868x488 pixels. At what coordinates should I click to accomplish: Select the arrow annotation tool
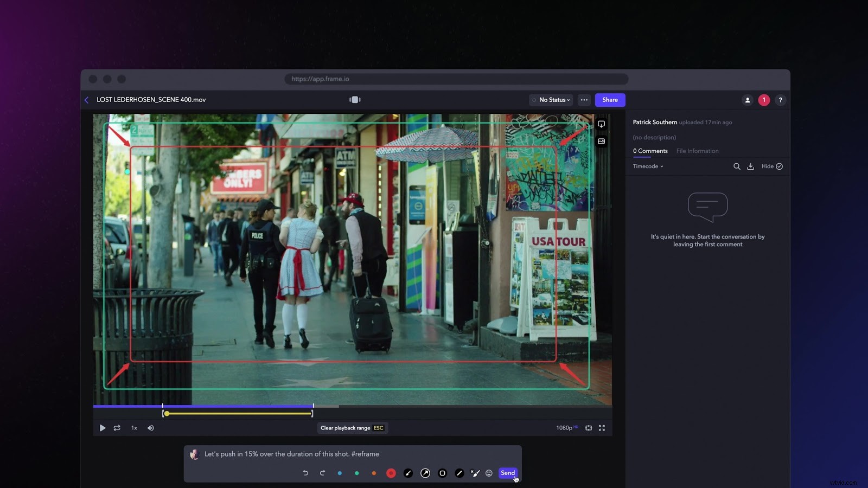coord(425,473)
